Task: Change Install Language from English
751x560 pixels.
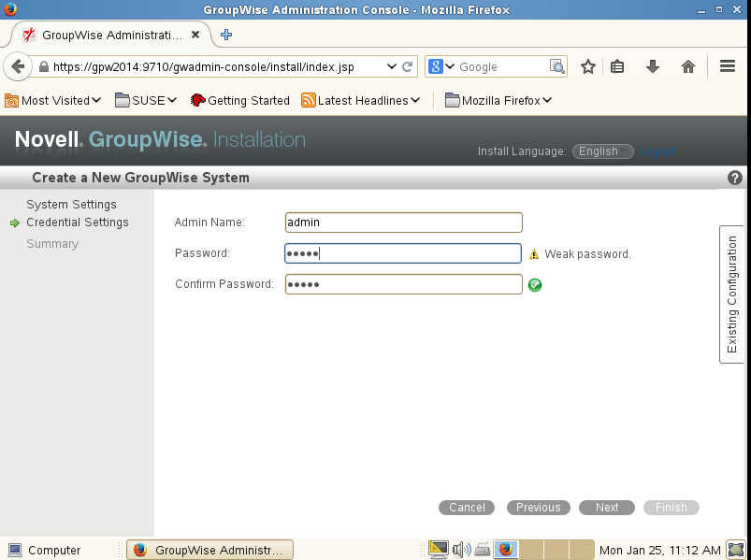Action: [602, 151]
